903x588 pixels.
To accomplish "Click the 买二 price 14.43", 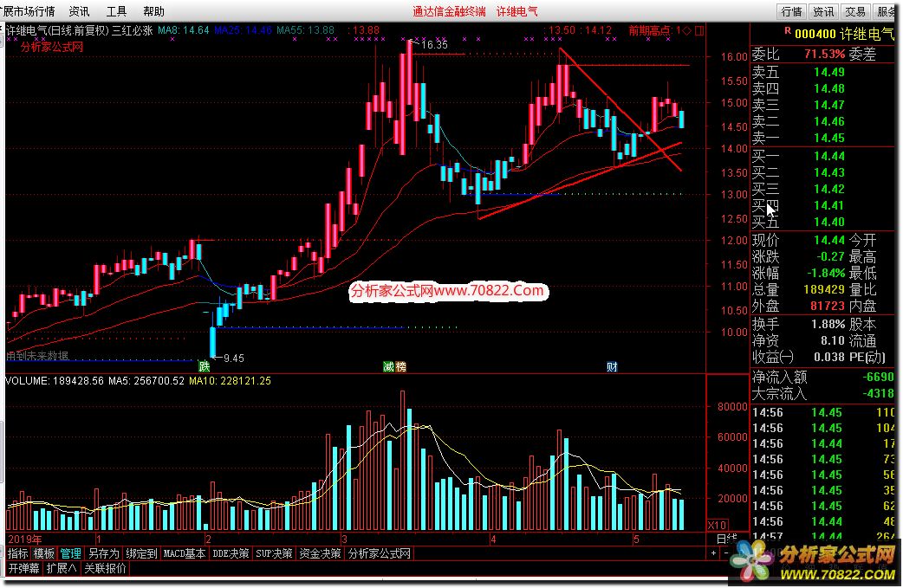I will pos(829,172).
